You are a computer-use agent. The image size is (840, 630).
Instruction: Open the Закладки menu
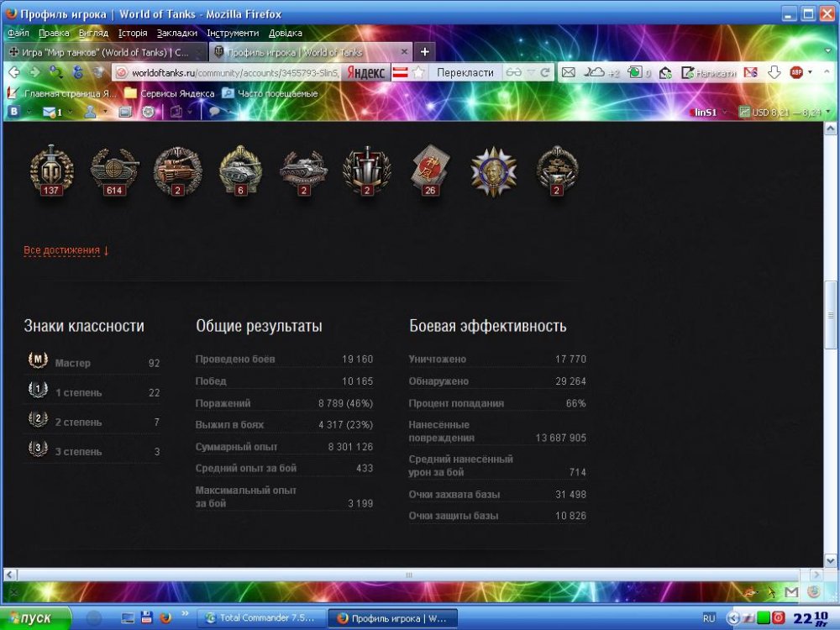pos(176,34)
